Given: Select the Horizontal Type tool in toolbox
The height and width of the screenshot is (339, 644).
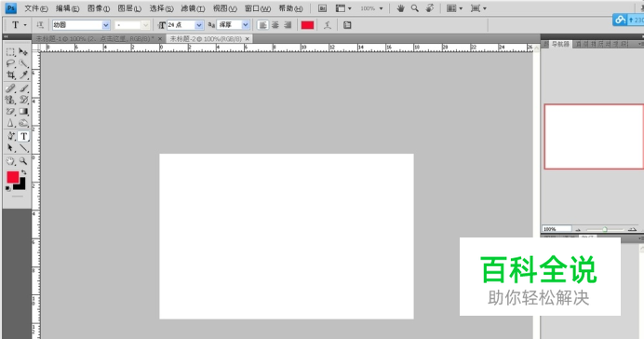Looking at the screenshot, I should pyautogui.click(x=23, y=136).
